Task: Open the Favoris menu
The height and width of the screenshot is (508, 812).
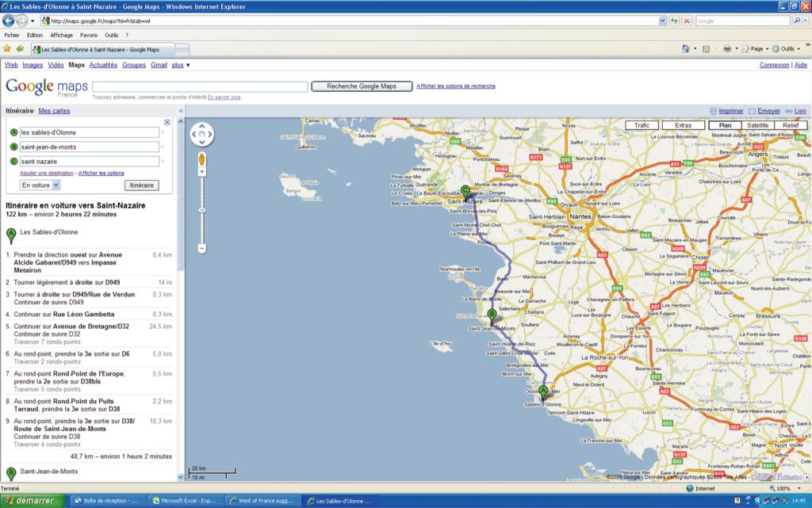Action: (89, 35)
